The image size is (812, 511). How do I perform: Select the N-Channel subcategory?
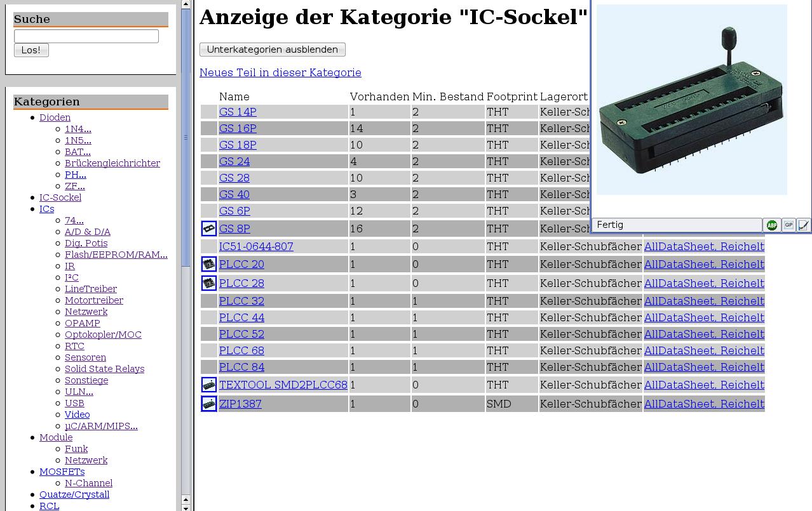(x=89, y=483)
